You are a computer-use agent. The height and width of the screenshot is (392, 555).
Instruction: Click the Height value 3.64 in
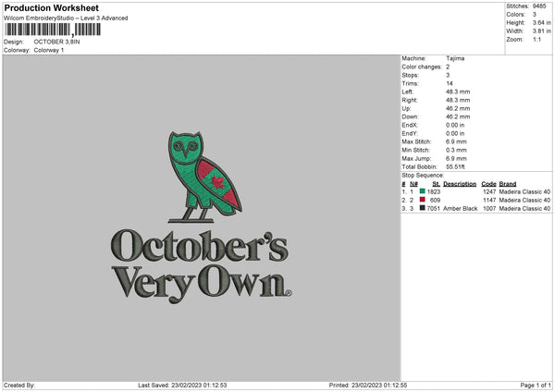coord(541,22)
